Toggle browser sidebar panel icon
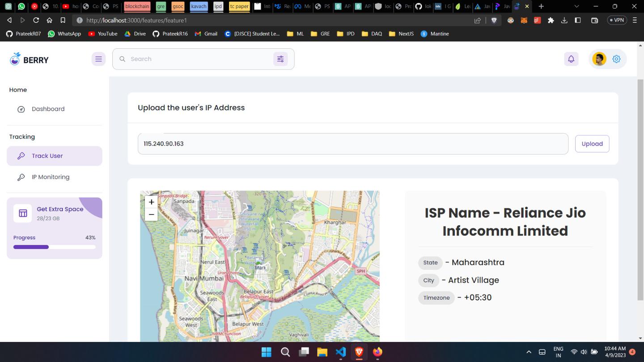The width and height of the screenshot is (644, 362). (x=578, y=20)
